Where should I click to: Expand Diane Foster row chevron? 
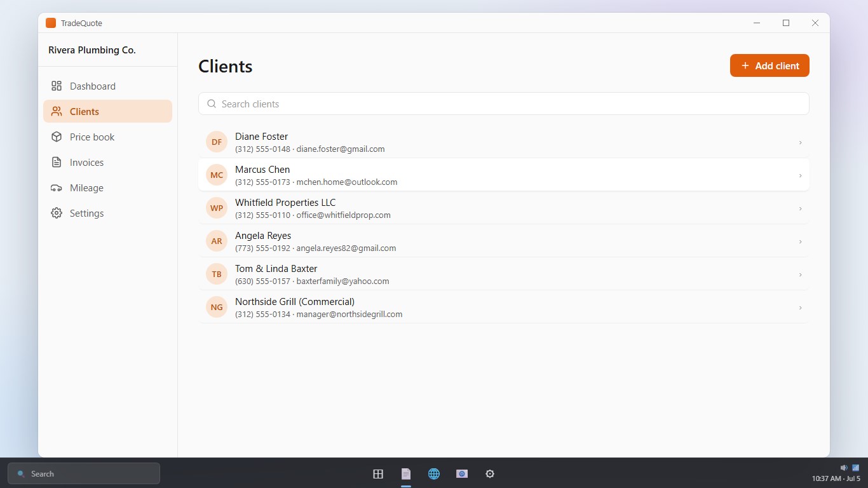pos(800,142)
